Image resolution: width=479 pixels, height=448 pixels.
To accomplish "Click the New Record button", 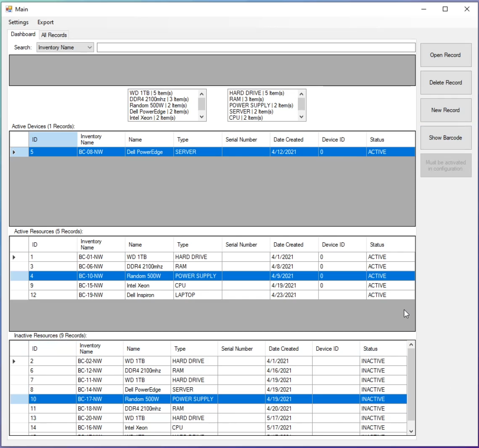I will point(445,110).
